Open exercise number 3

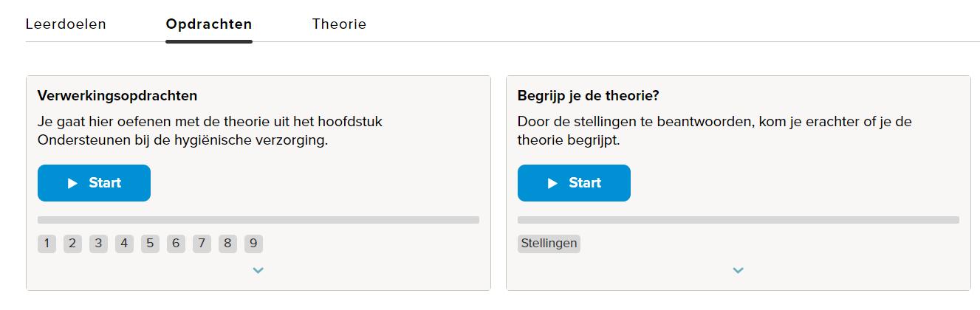point(98,244)
